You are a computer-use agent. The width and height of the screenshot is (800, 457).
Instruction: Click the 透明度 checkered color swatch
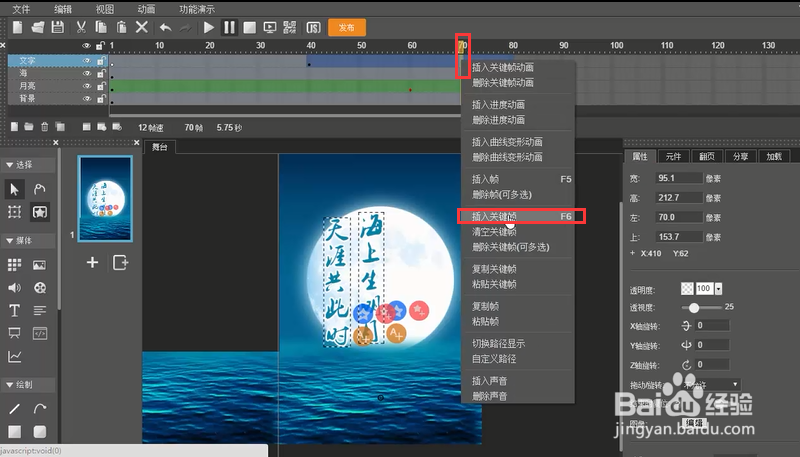(687, 289)
